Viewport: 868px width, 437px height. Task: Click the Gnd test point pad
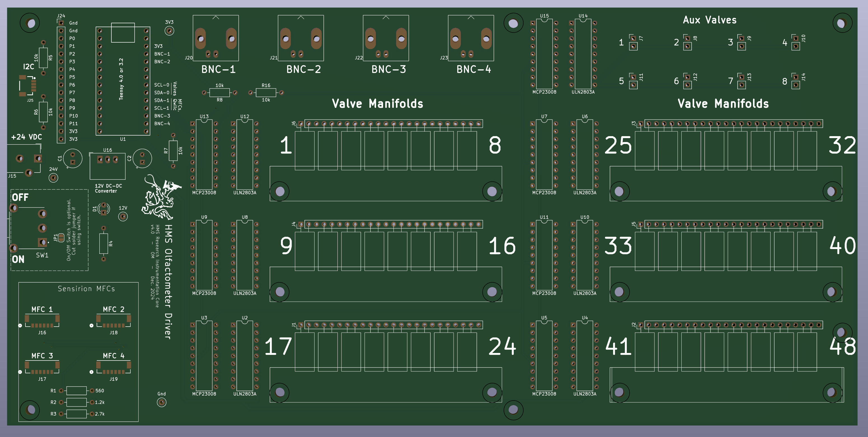[x=162, y=402]
